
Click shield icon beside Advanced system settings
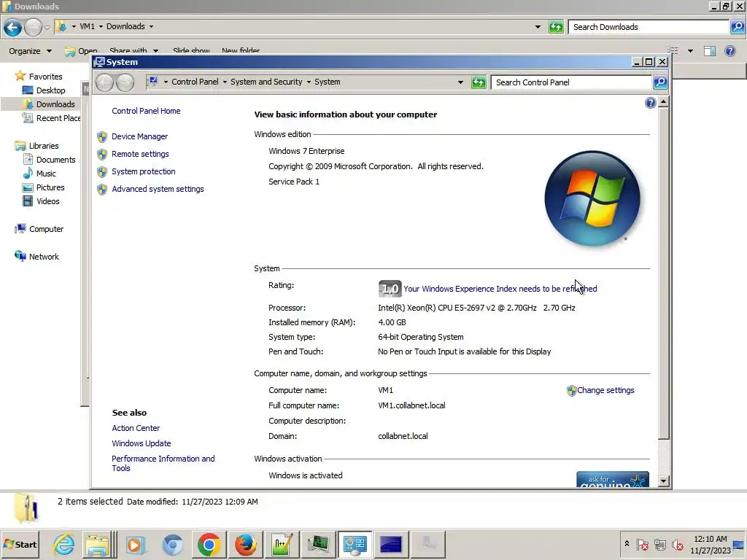(102, 190)
